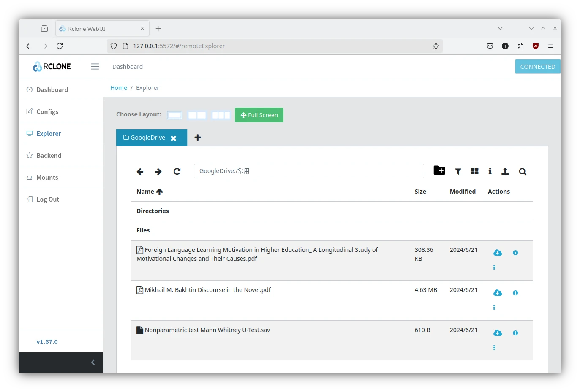
Task: Show info for Mikhail M. Bakhtin PDF
Action: pyautogui.click(x=515, y=293)
